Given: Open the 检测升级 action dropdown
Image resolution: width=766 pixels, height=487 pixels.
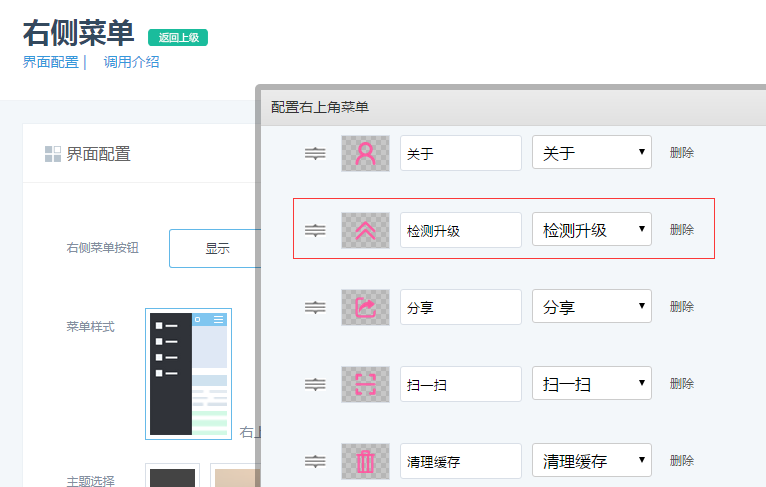Looking at the screenshot, I should 591,230.
